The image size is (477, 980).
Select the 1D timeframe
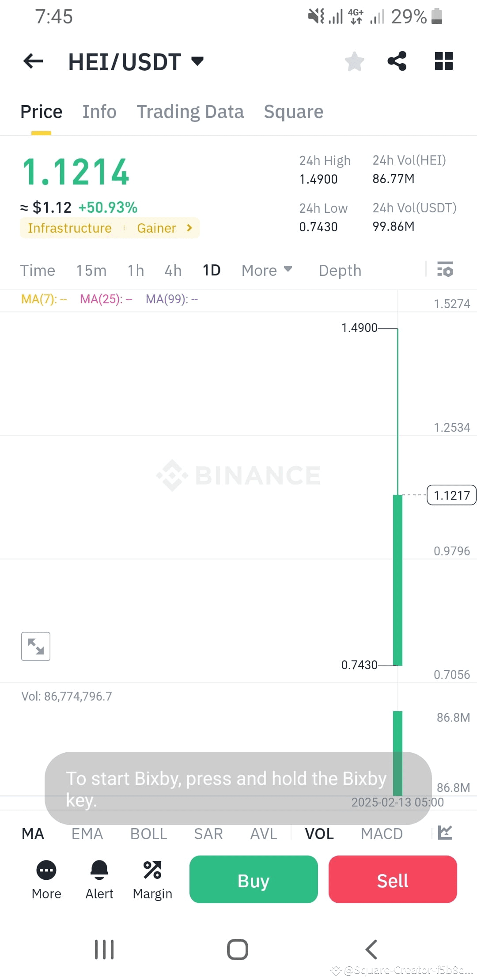tap(212, 270)
